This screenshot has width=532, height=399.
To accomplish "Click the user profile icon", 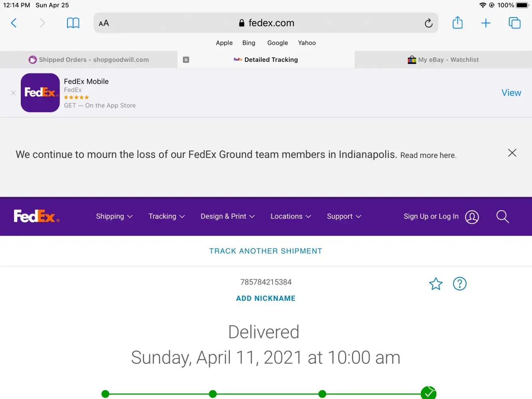I will 472,217.
